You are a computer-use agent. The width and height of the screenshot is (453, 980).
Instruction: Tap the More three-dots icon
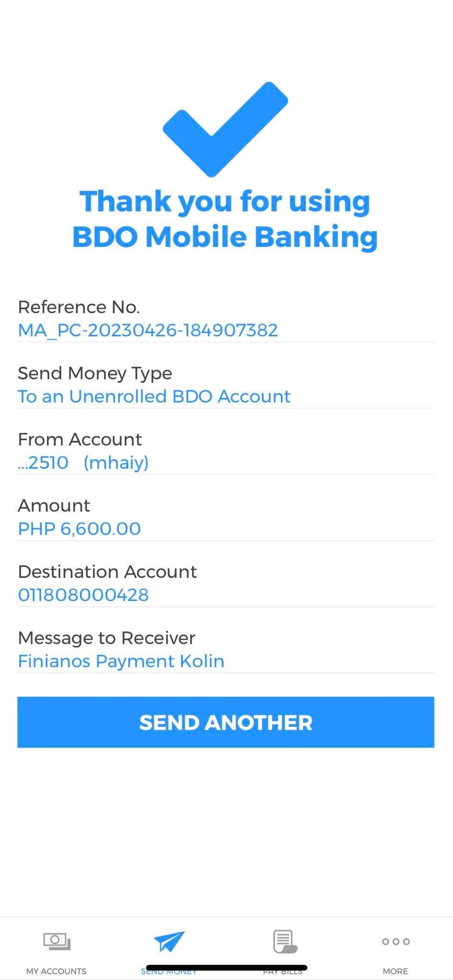coord(396,941)
